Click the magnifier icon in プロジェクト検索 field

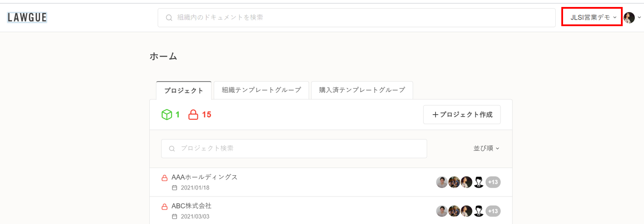coord(172,149)
